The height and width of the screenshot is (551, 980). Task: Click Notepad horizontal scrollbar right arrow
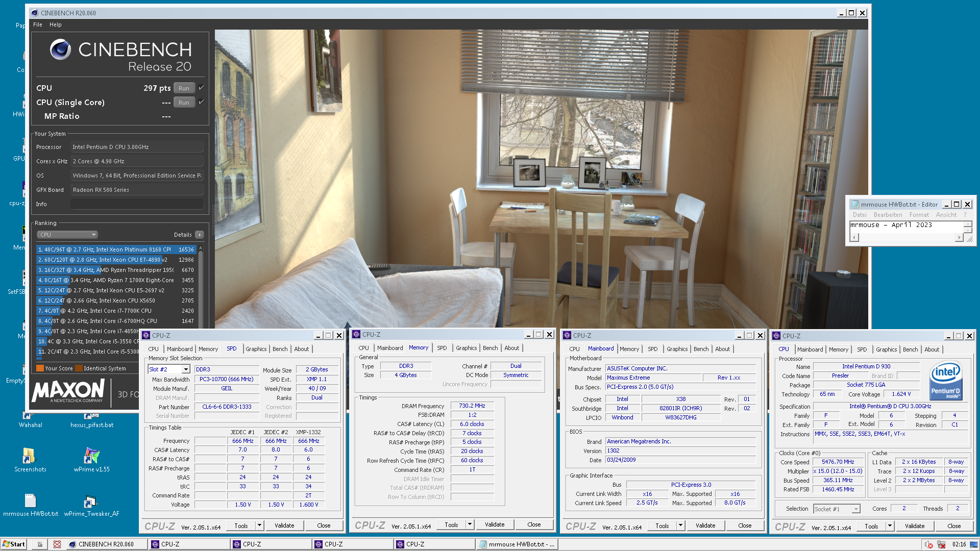tap(959, 237)
